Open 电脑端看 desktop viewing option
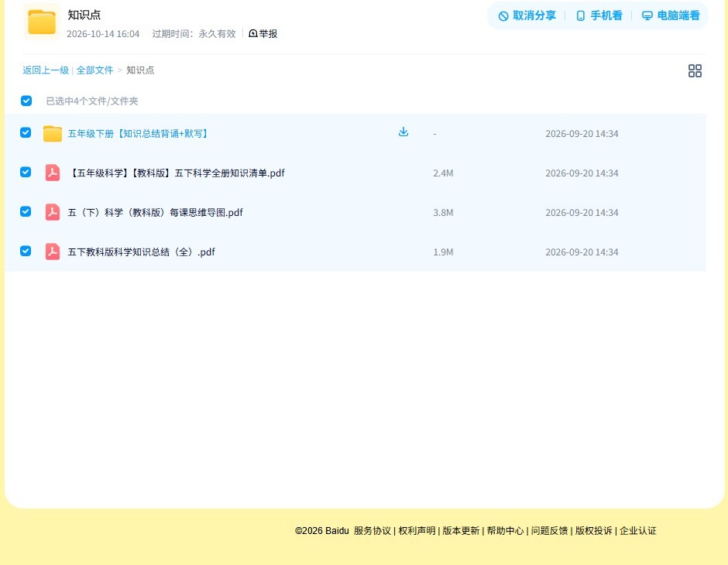This screenshot has height=565, width=728. (671, 15)
